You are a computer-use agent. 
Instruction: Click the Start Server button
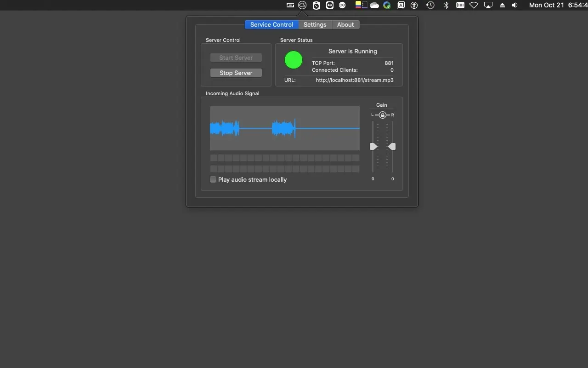(x=236, y=57)
